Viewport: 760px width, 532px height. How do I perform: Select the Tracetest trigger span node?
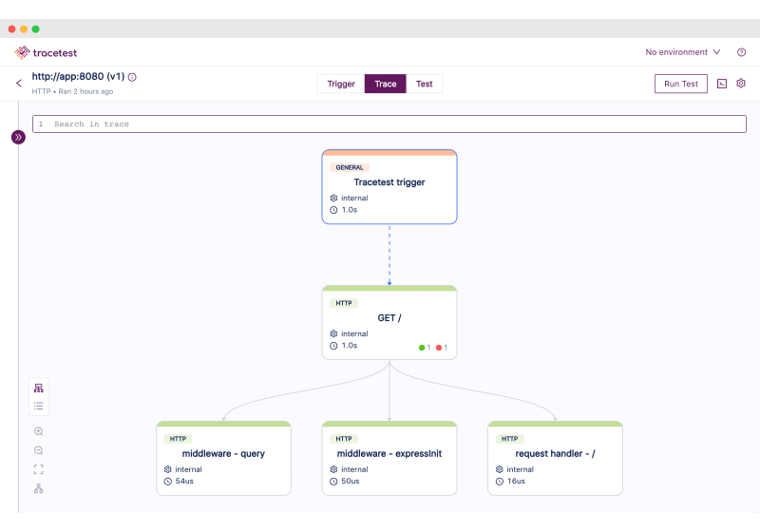click(x=389, y=187)
